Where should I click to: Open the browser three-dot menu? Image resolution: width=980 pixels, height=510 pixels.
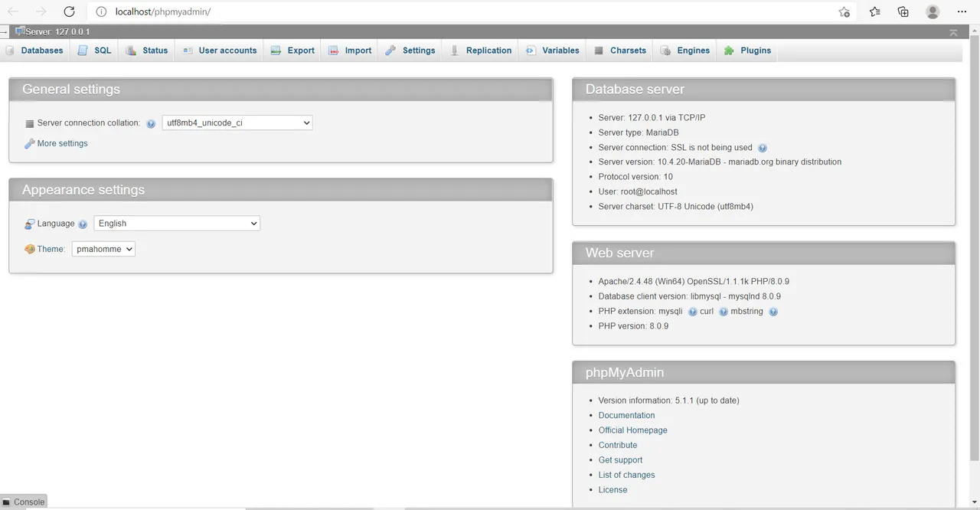962,11
